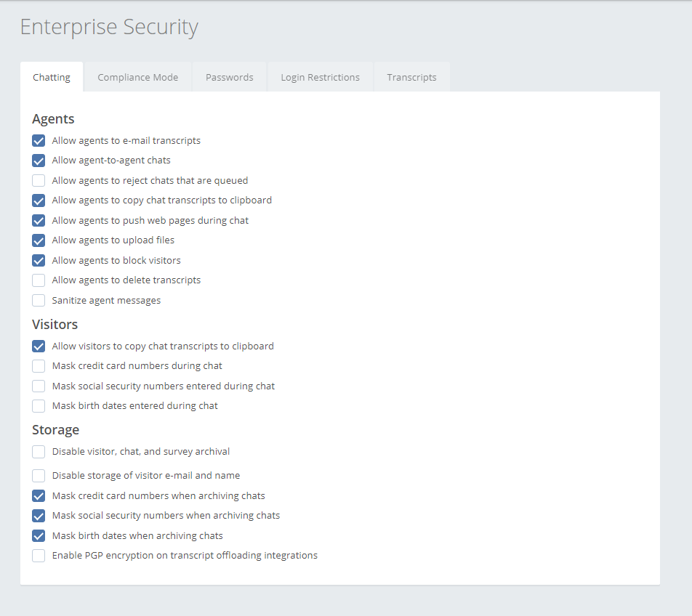This screenshot has width=692, height=616.
Task: Enable PGP encryption on transcript offloading
Action: [39, 556]
